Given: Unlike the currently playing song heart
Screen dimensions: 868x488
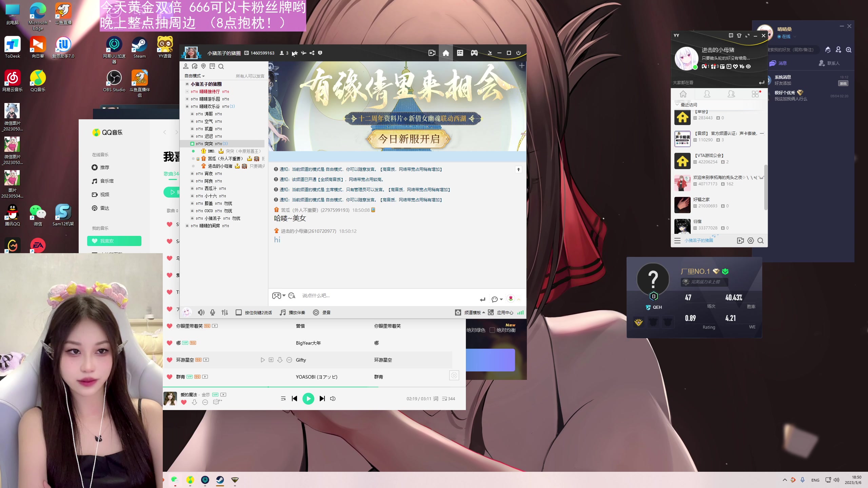Looking at the screenshot, I should click(184, 402).
